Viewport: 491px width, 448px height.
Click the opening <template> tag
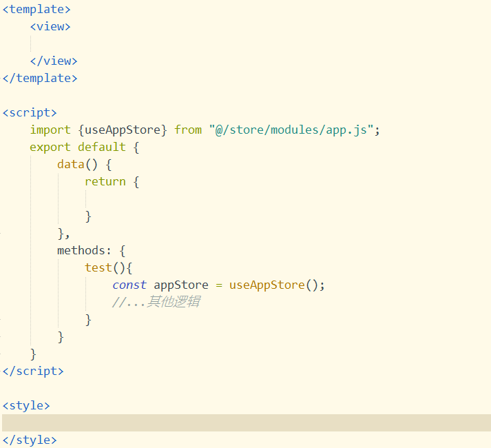[36, 10]
